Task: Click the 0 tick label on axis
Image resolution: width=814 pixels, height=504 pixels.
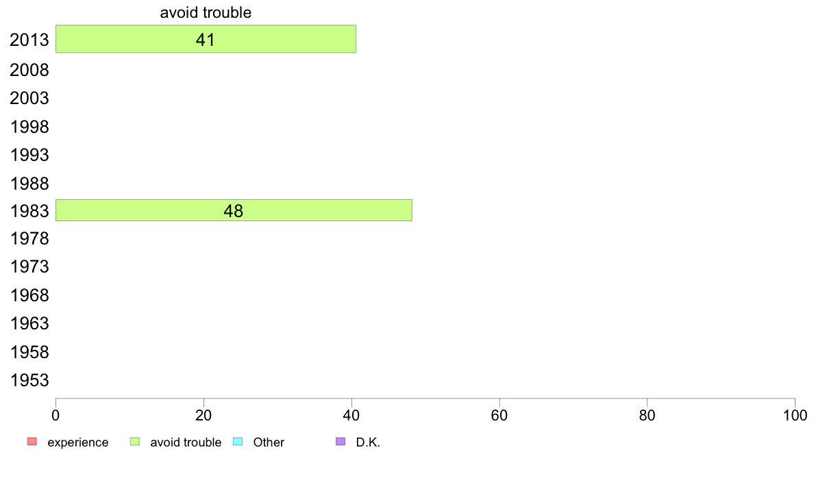Action: pyautogui.click(x=56, y=415)
